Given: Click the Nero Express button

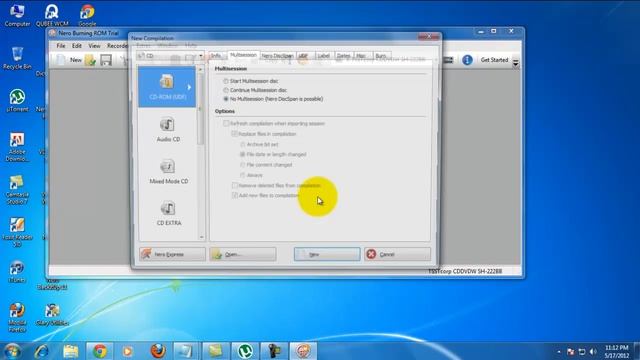Looking at the screenshot, I should [172, 254].
